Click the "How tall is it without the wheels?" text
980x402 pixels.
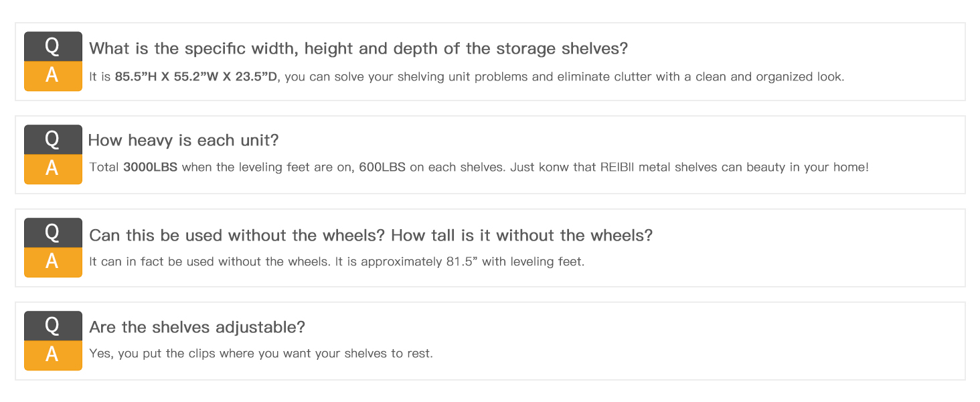point(522,235)
